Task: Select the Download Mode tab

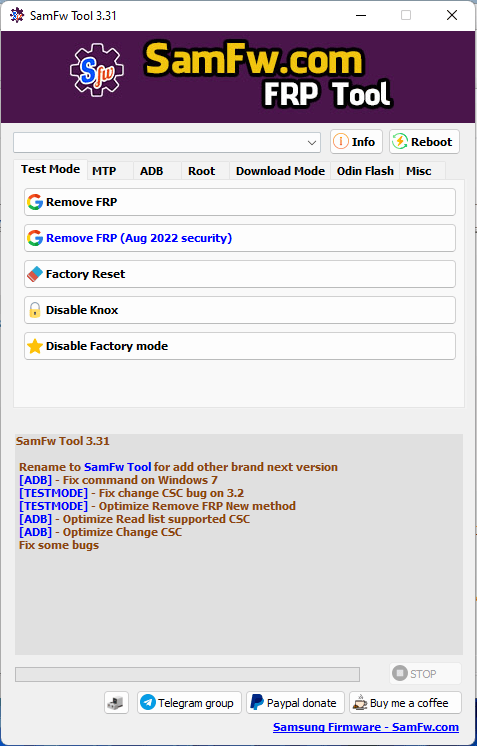Action: 280,171
